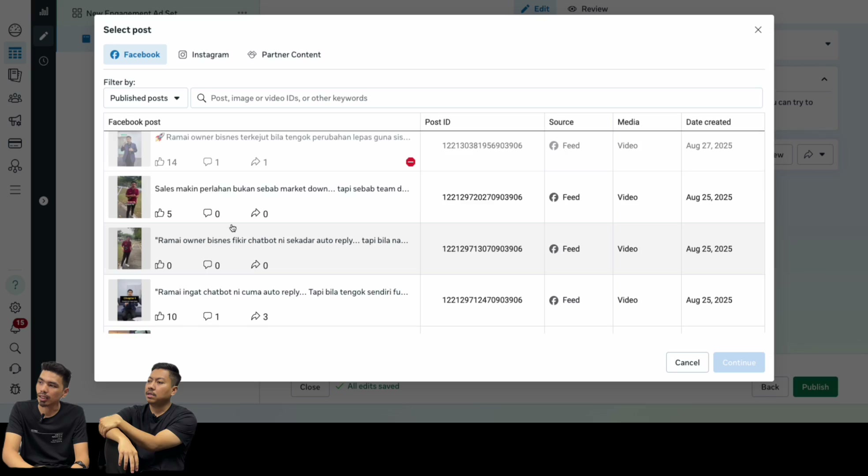Image resolution: width=868 pixels, height=476 pixels.
Task: Switch to the Review tab in background
Action: (x=587, y=9)
